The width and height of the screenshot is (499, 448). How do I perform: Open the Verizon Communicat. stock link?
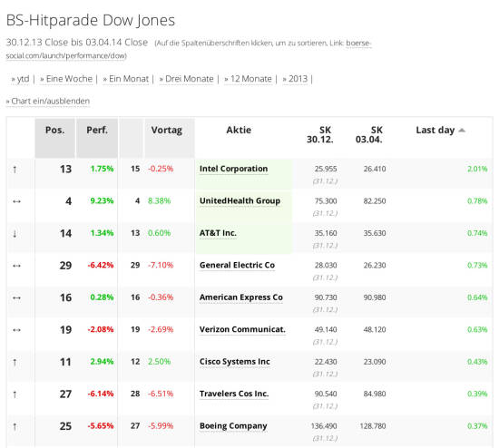coord(242,329)
